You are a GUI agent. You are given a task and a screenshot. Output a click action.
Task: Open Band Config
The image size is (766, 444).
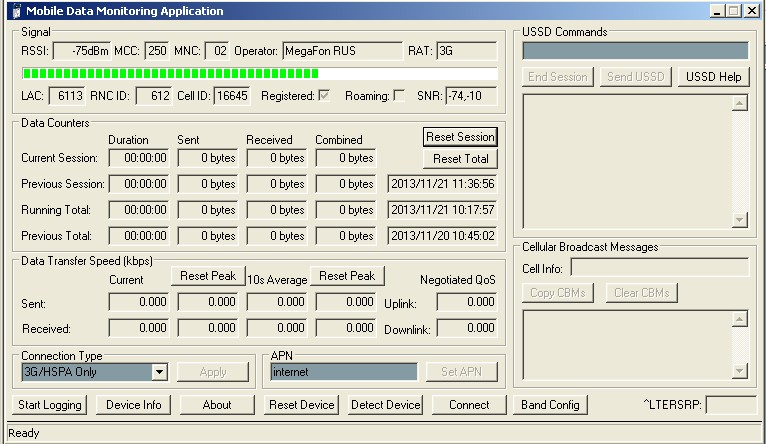550,405
